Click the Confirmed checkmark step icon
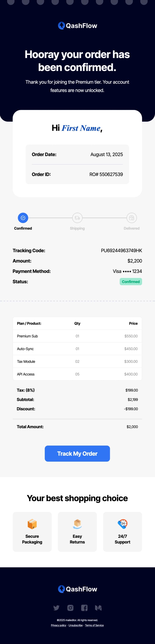This screenshot has width=155, height=644. click(x=23, y=218)
